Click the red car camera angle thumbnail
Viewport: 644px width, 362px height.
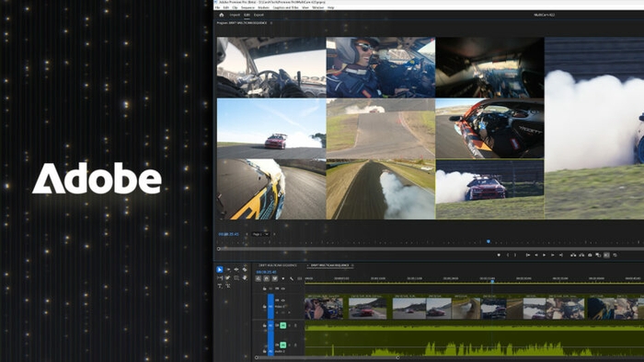271,128
